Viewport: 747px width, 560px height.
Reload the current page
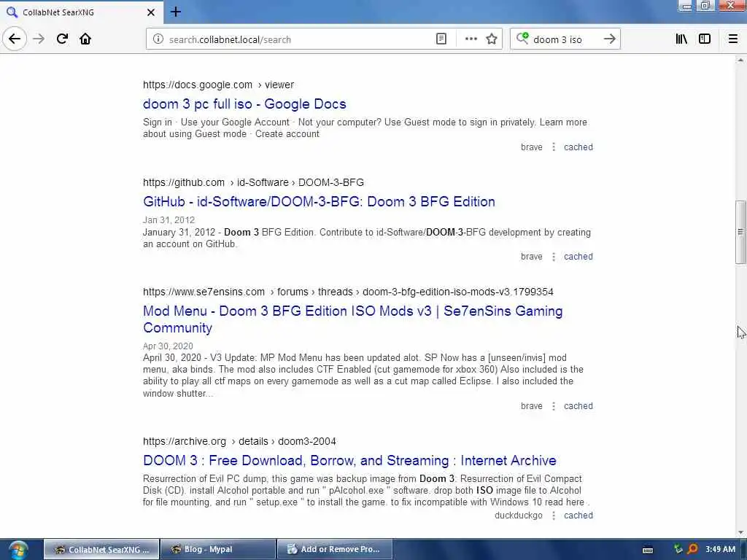click(x=62, y=39)
